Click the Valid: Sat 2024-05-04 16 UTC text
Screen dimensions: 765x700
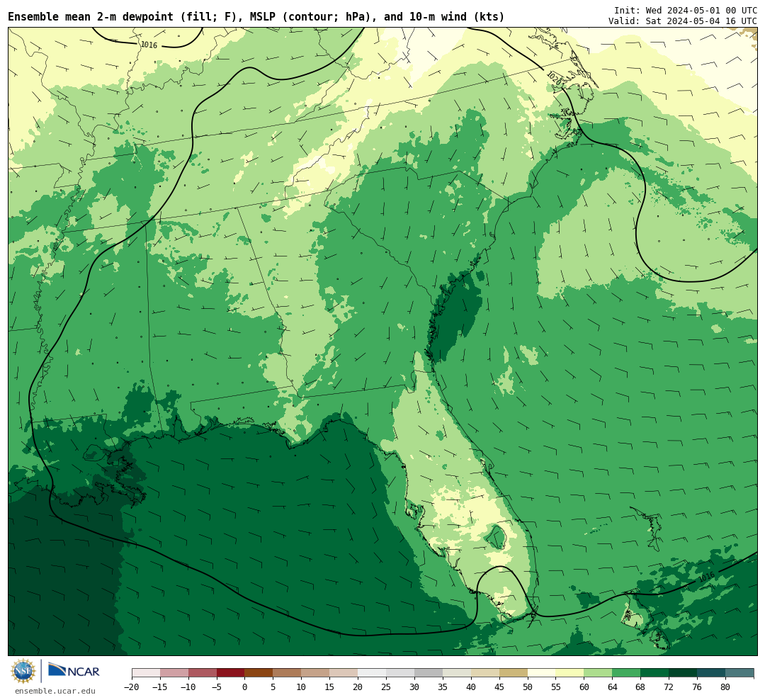tap(683, 21)
